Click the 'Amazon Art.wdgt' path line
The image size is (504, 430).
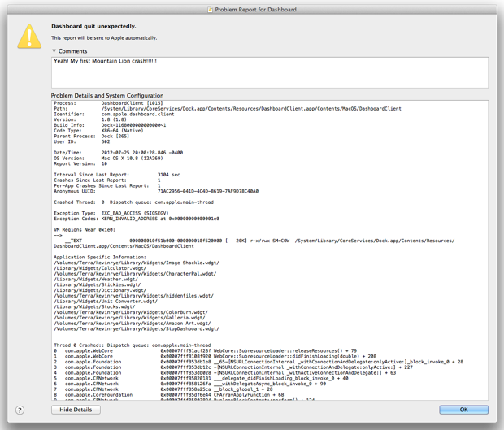point(133,324)
